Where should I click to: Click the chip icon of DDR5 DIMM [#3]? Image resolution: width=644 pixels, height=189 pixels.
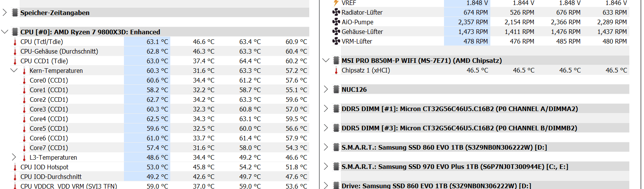click(336, 128)
